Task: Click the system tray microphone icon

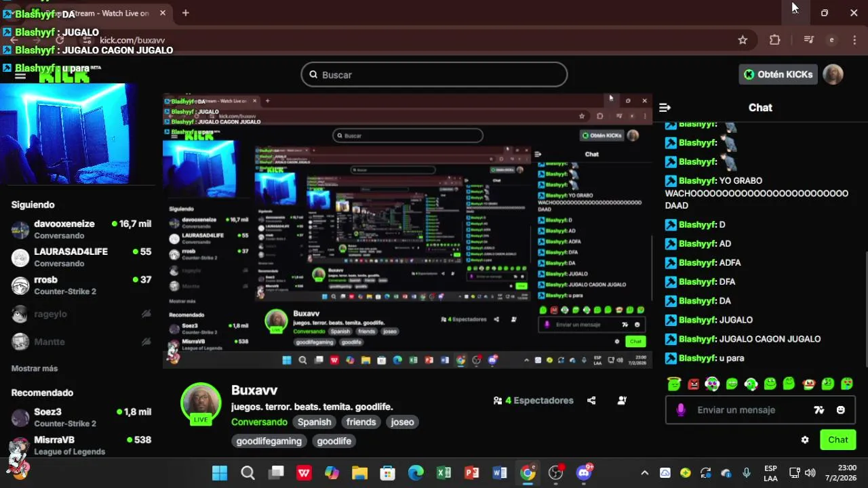Action: tap(746, 473)
